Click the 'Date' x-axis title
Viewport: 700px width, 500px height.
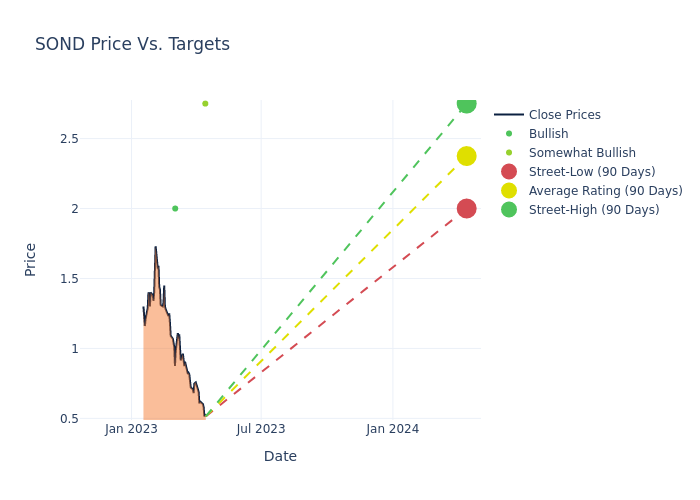pyautogui.click(x=280, y=456)
